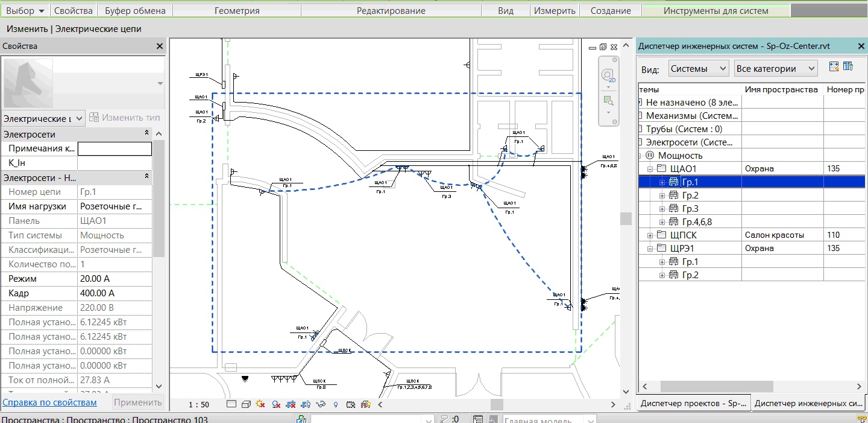Viewport: 868px width, 423px height.
Task: Open the Электрические цепи type filter dropdown
Action: [x=43, y=118]
